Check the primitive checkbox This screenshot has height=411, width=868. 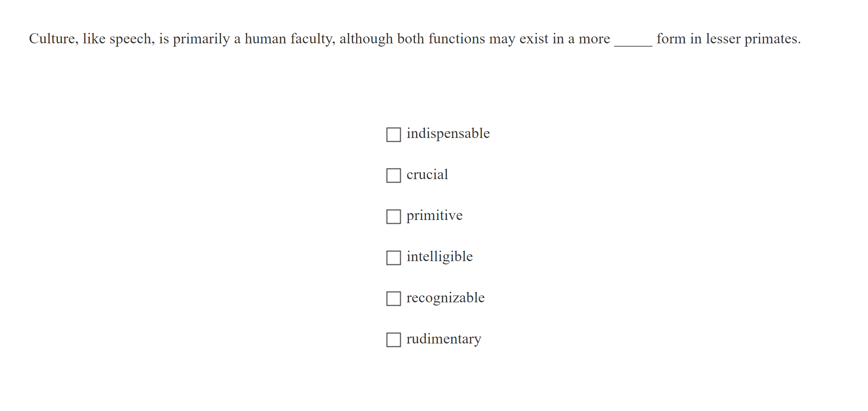click(393, 217)
